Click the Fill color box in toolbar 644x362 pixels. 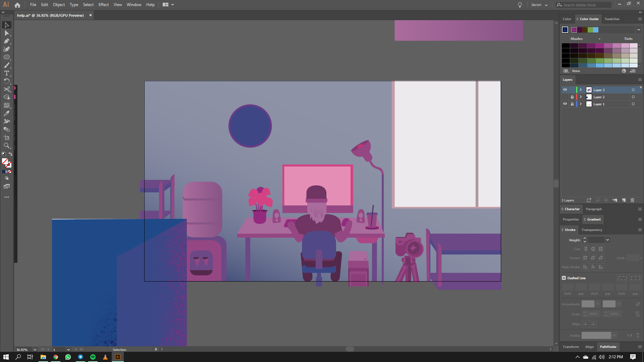click(5, 162)
